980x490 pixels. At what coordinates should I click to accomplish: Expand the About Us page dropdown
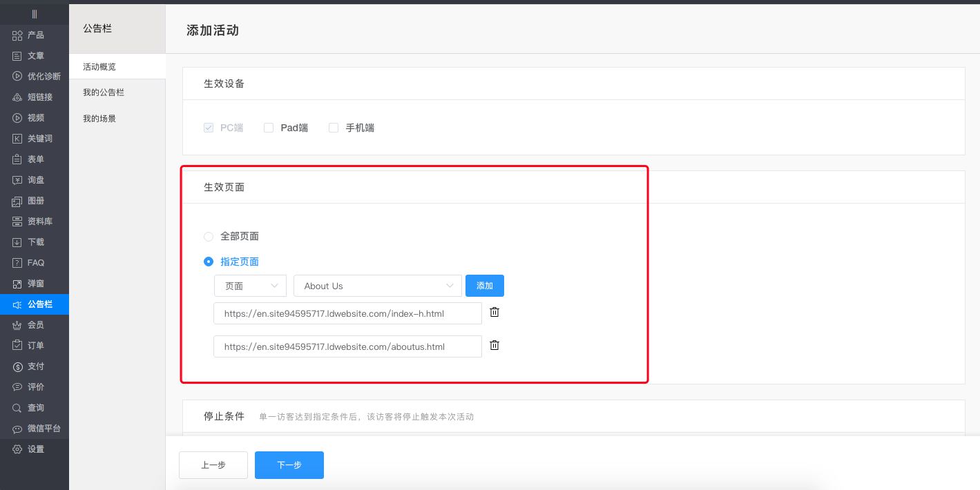pyautogui.click(x=377, y=285)
